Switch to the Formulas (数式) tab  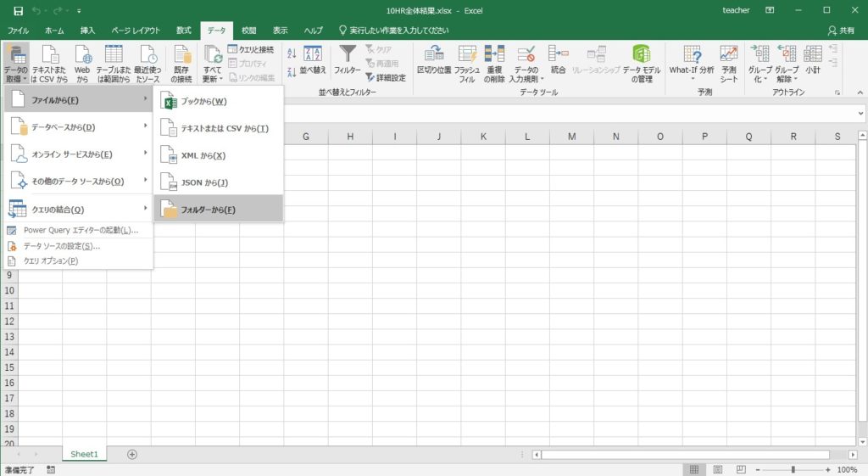[x=184, y=31]
